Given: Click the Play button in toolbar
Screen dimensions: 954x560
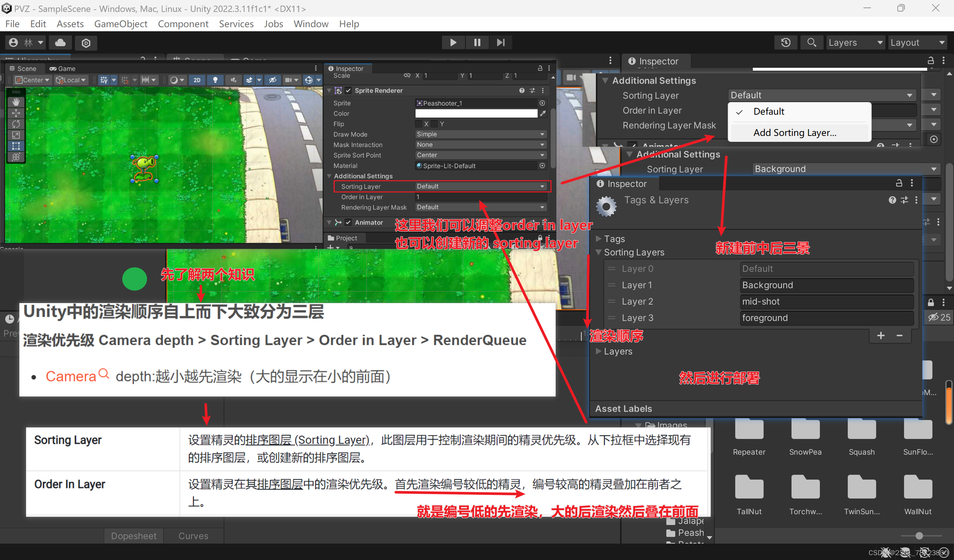Looking at the screenshot, I should 453,42.
